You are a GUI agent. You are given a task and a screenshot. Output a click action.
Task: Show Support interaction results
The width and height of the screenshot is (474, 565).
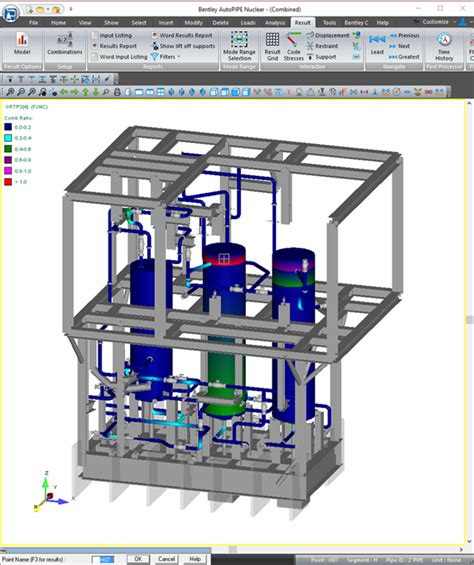[x=322, y=57]
